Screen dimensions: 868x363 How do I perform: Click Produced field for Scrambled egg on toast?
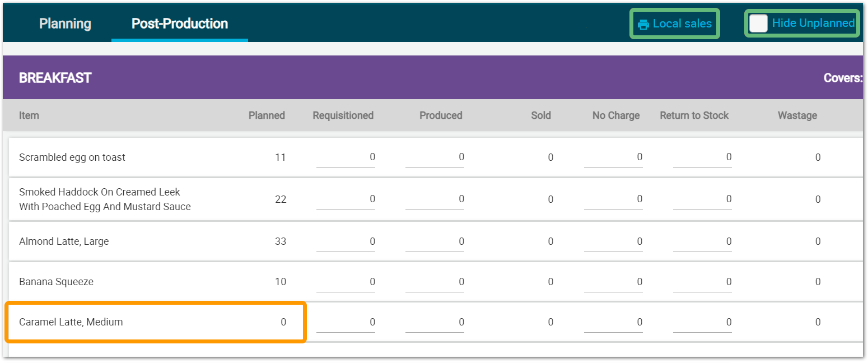pos(435,157)
